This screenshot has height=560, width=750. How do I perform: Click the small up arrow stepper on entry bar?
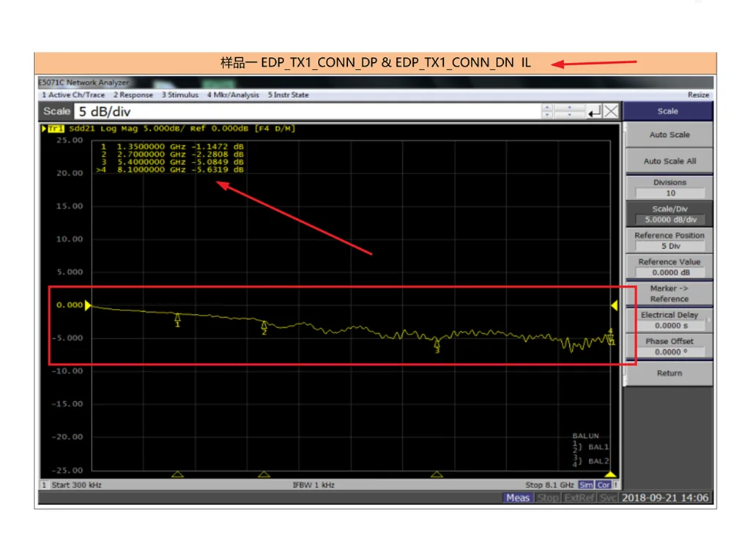point(547,108)
